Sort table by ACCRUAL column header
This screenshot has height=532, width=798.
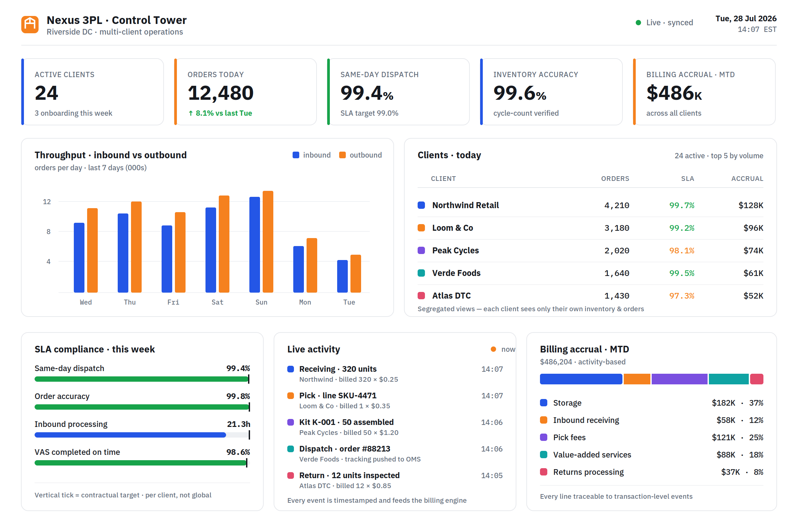[x=747, y=179]
